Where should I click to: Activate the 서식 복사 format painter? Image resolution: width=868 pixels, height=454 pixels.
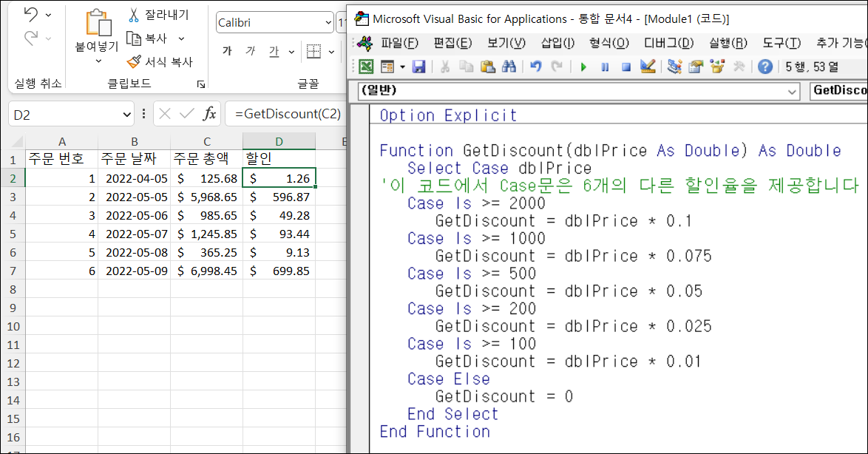tap(160, 61)
